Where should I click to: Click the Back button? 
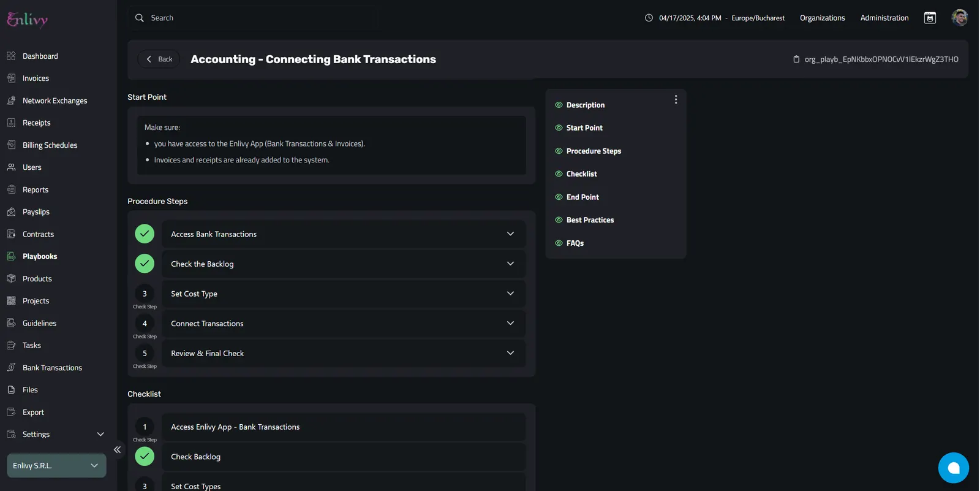click(x=159, y=59)
